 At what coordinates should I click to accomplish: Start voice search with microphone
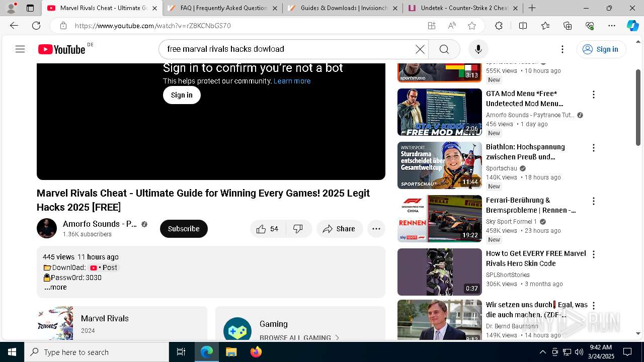478,49
